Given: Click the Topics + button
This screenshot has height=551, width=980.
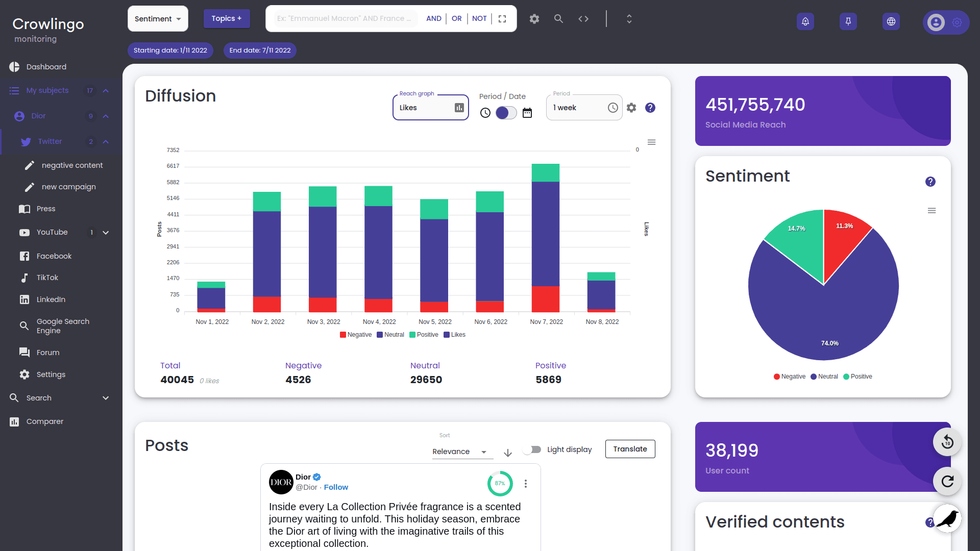Looking at the screenshot, I should [x=226, y=18].
